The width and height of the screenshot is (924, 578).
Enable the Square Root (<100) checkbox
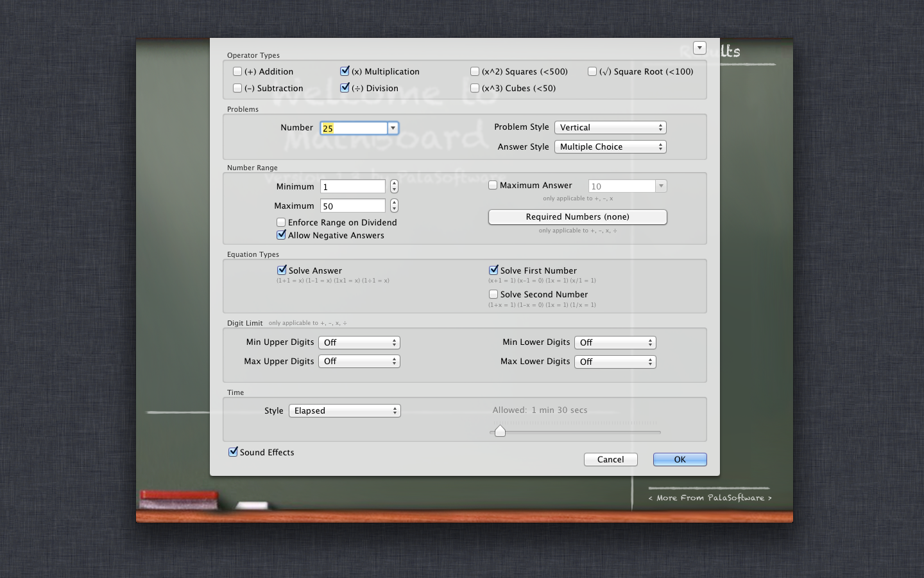coord(592,71)
